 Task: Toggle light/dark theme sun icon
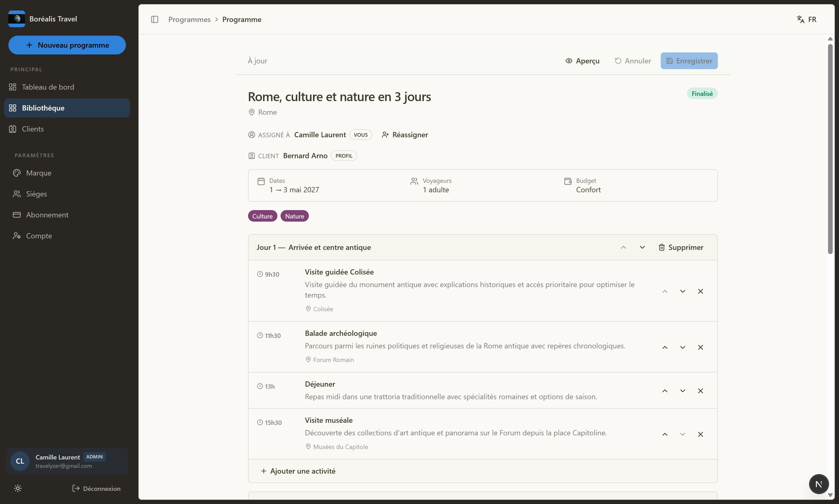pos(18,488)
